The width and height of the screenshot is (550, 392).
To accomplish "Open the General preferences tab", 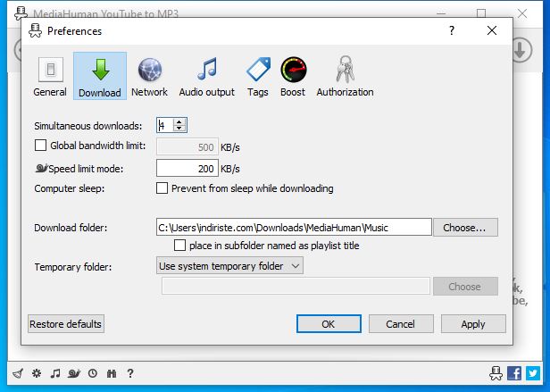I will click(50, 77).
